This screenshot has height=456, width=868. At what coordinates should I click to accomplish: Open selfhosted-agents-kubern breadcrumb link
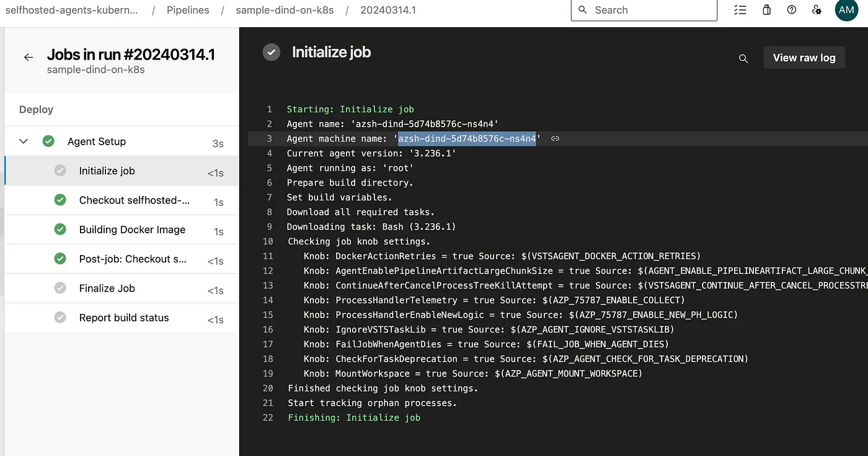(x=72, y=10)
